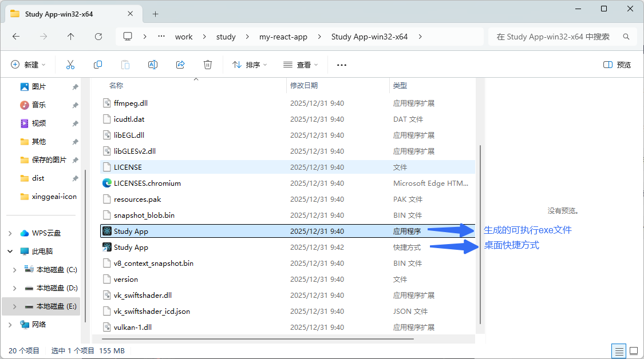Select resources.pak file
Screen dimensions: 644x359
[x=137, y=199]
